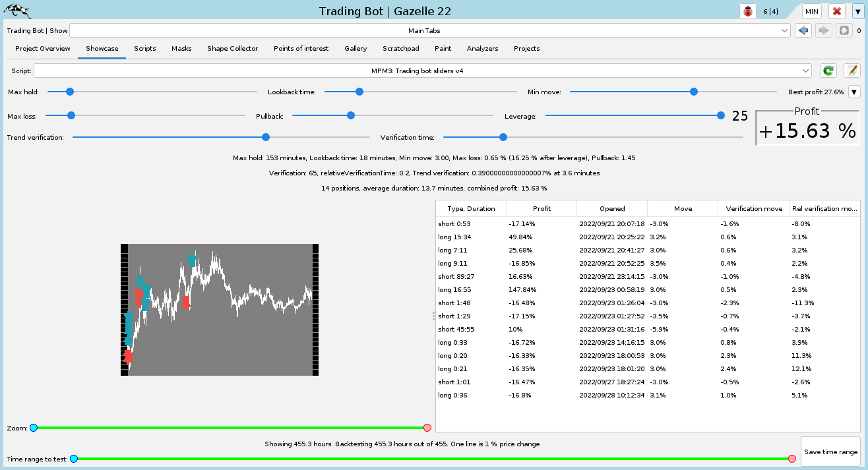Click the blue back arrow button
The width and height of the screenshot is (868, 470).
[803, 30]
